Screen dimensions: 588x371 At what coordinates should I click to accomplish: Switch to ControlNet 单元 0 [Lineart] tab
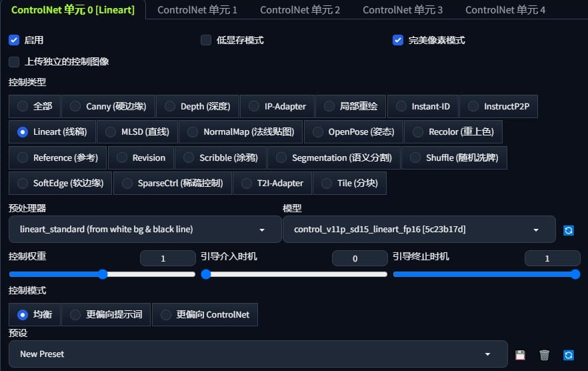(73, 10)
